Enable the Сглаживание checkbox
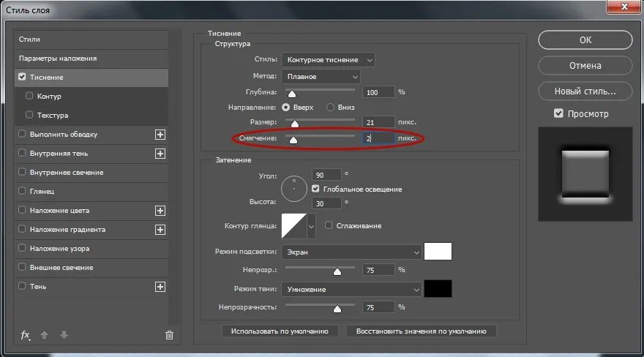Screen dimensions: 644x357 (x=329, y=225)
